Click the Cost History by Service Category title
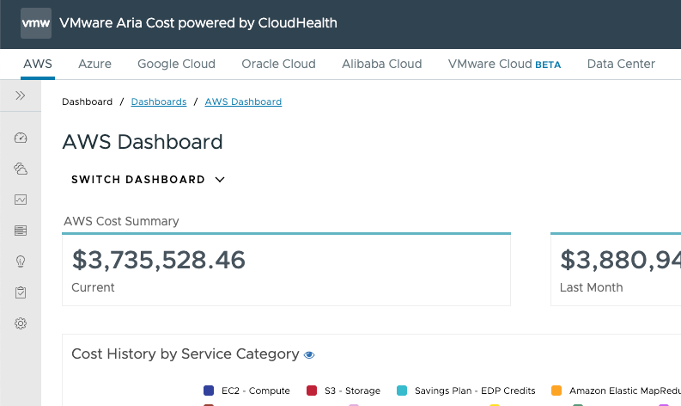Screen dimensions: 681x406 click(x=185, y=354)
